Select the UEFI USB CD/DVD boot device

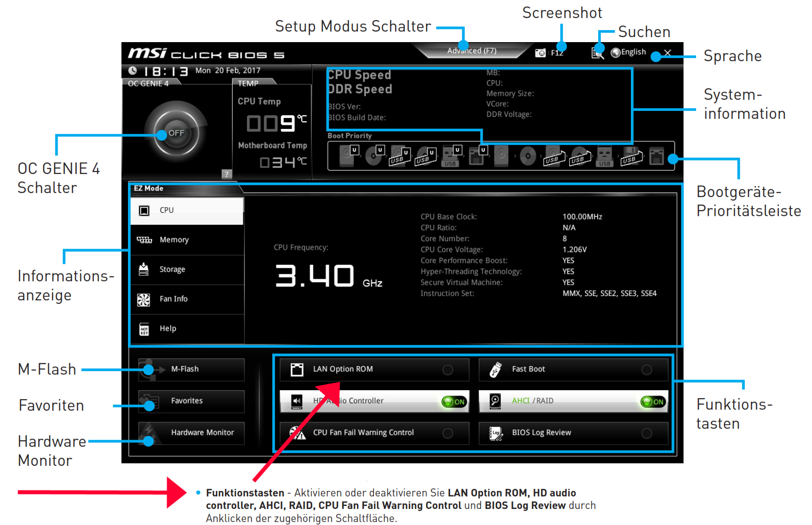pos(426,156)
